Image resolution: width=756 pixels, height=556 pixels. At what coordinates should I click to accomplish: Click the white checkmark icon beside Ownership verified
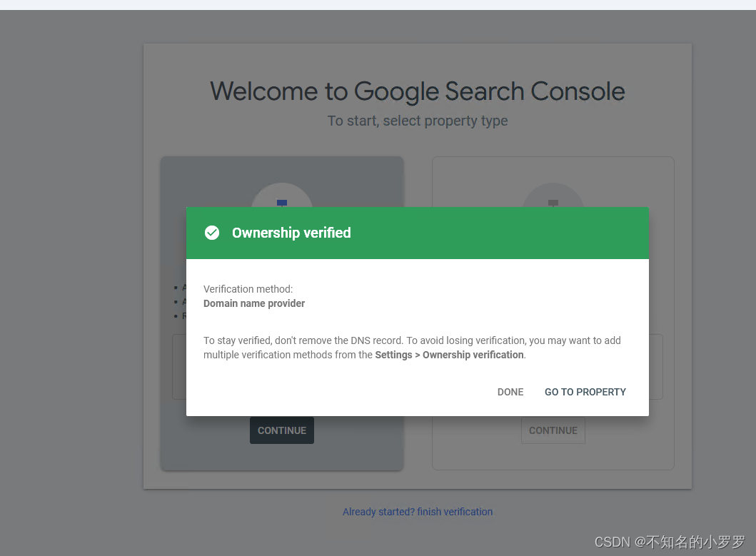click(211, 233)
